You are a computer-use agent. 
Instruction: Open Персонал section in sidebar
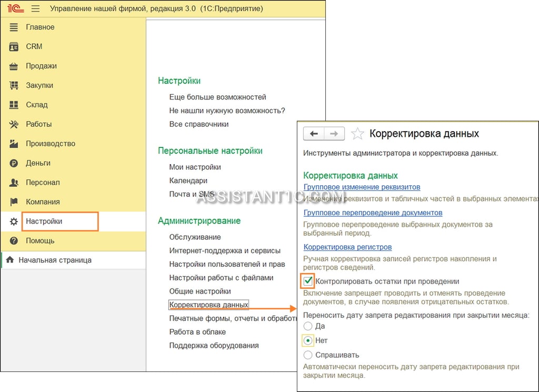click(x=73, y=183)
